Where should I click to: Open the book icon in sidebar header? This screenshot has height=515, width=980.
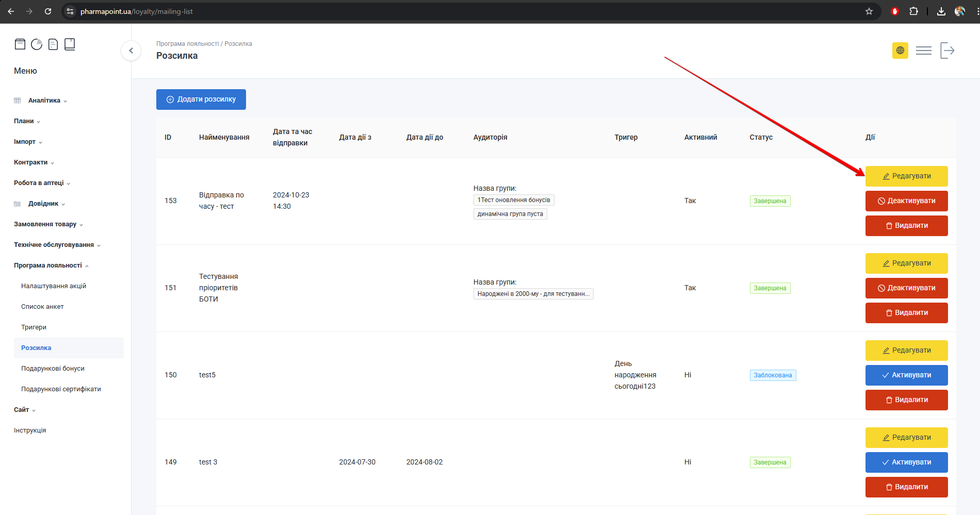click(70, 44)
